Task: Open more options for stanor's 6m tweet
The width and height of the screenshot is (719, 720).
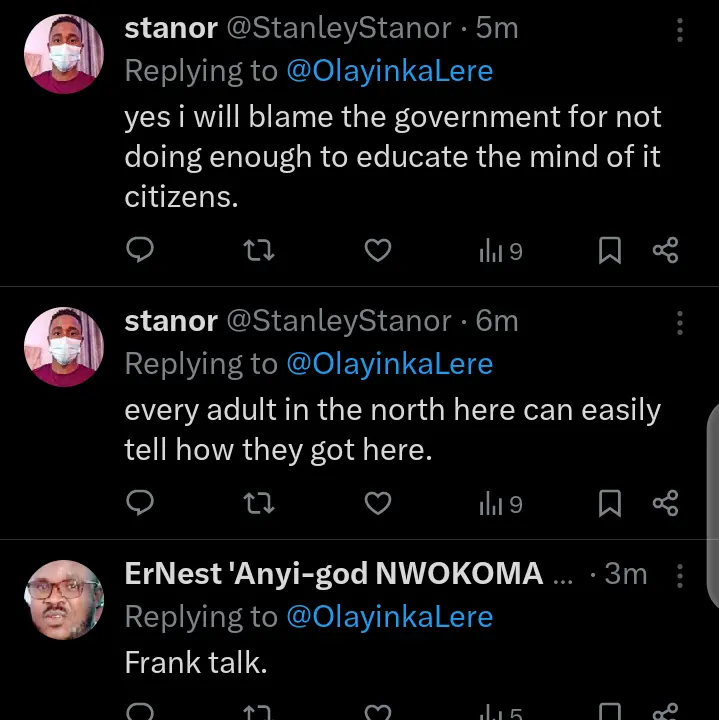Action: (680, 322)
